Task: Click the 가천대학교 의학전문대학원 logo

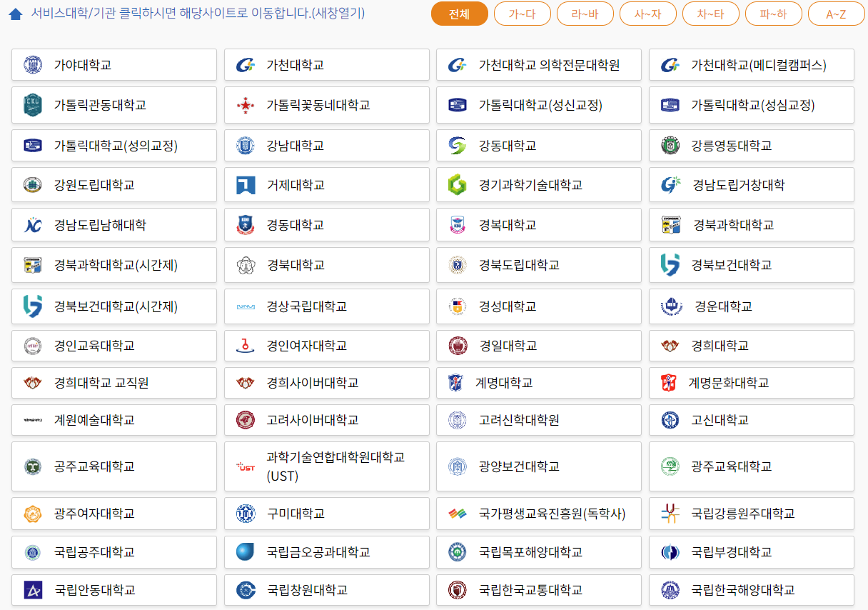Action: click(x=458, y=65)
